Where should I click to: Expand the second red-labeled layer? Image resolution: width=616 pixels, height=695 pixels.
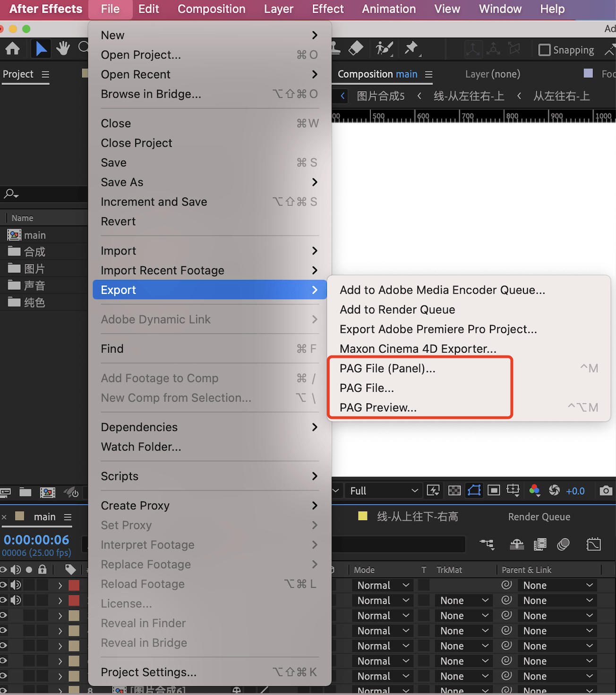(60, 601)
